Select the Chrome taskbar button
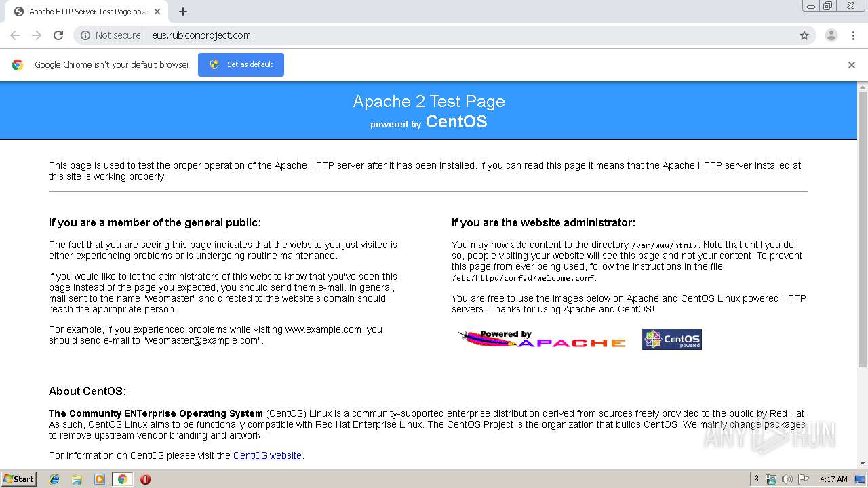Screen dimensions: 868x488 [x=122, y=479]
